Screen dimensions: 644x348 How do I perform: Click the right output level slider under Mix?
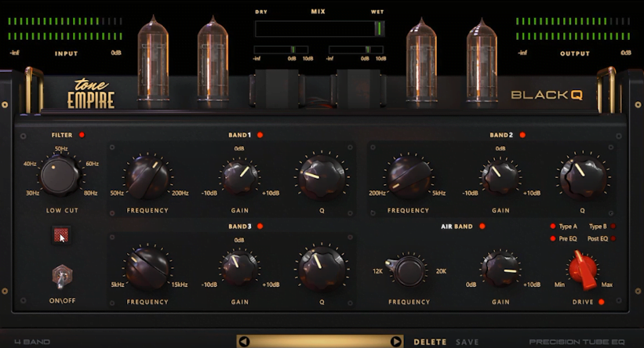(x=356, y=49)
